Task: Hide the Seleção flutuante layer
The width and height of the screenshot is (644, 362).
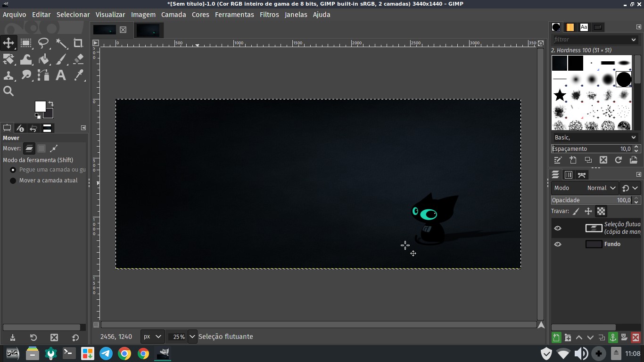Action: tap(558, 228)
